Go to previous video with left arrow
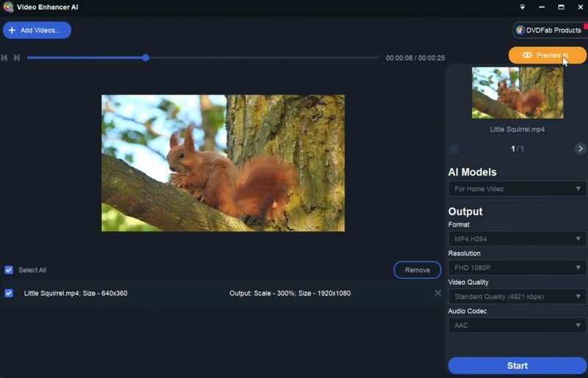This screenshot has height=378, width=588. 454,149
